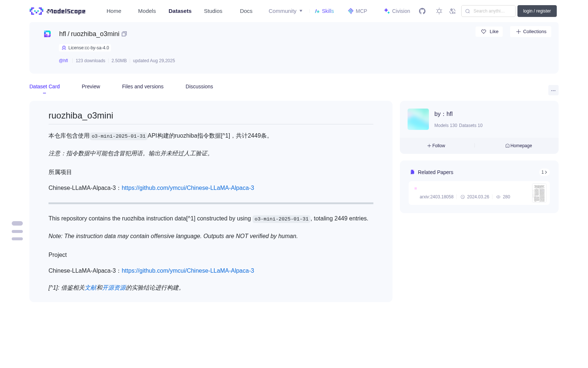
Task: Click the Follow plus icon
Action: click(429, 146)
